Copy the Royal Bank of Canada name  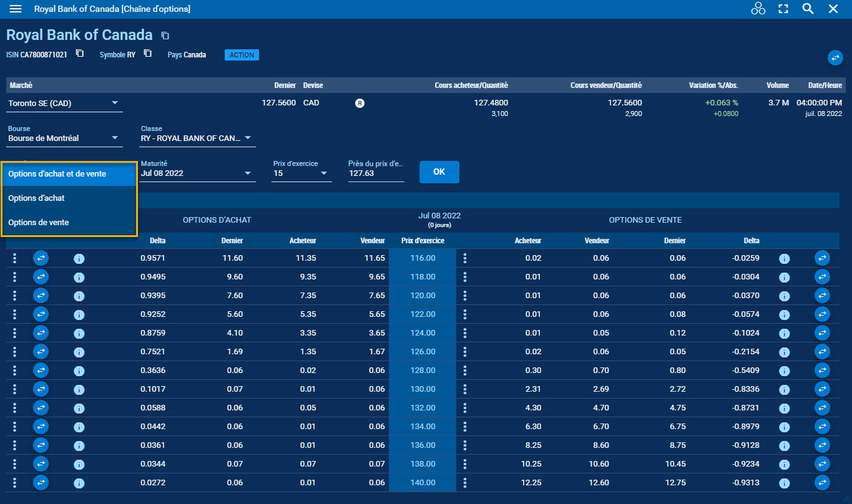(165, 36)
